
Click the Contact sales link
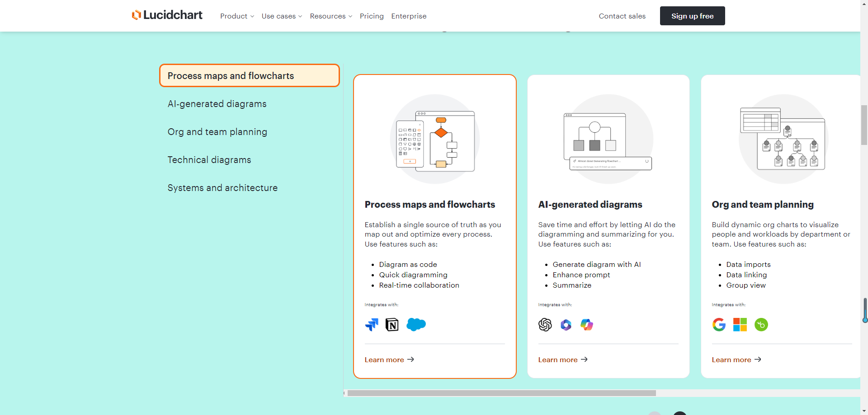click(622, 16)
